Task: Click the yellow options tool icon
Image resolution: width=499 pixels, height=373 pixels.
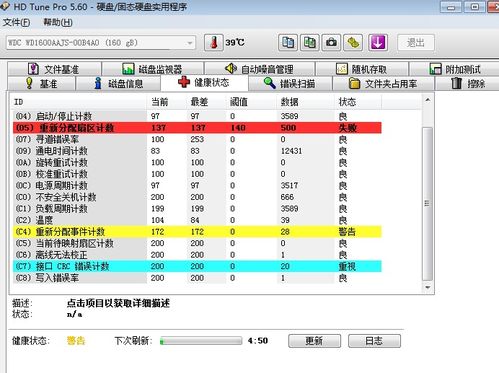Action: click(x=353, y=43)
